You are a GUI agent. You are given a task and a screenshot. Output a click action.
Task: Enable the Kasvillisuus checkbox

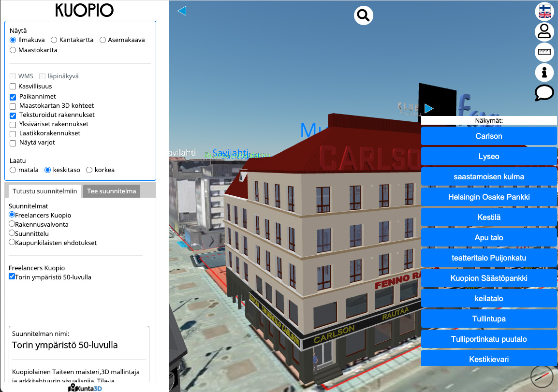[x=12, y=87]
